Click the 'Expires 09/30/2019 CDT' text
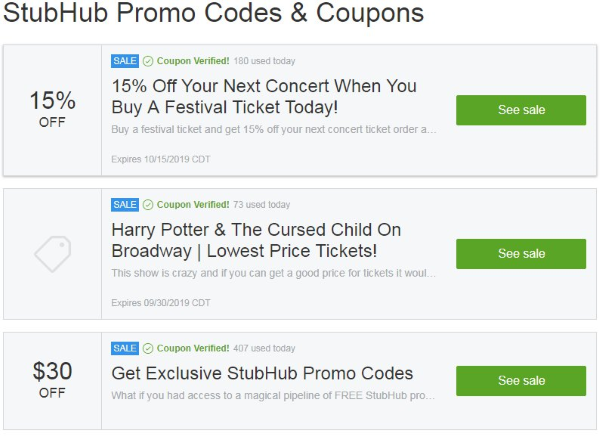 tap(161, 303)
